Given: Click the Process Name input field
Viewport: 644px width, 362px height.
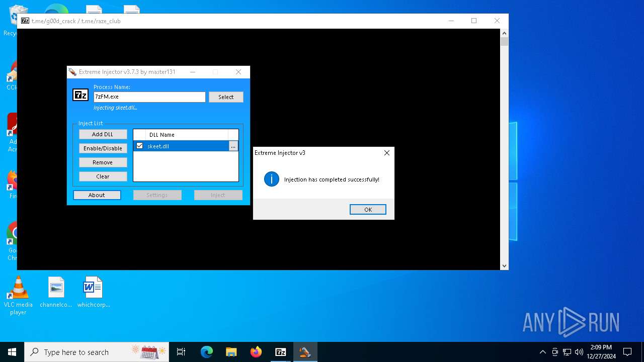Looking at the screenshot, I should pos(149,97).
